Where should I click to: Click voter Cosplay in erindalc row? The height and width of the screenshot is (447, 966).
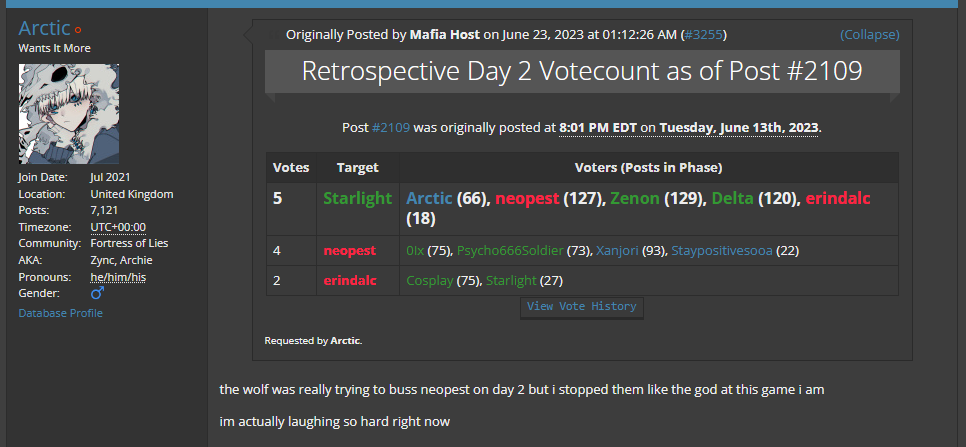tap(430, 281)
